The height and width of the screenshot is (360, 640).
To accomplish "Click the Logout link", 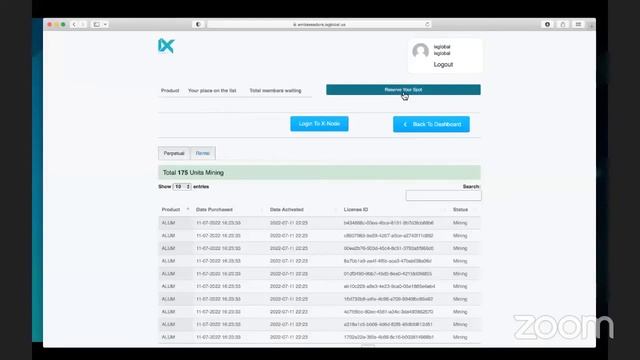I will pyautogui.click(x=443, y=64).
